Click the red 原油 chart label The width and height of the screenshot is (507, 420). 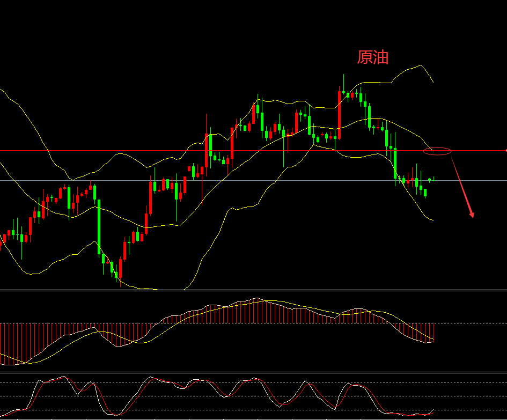point(373,57)
